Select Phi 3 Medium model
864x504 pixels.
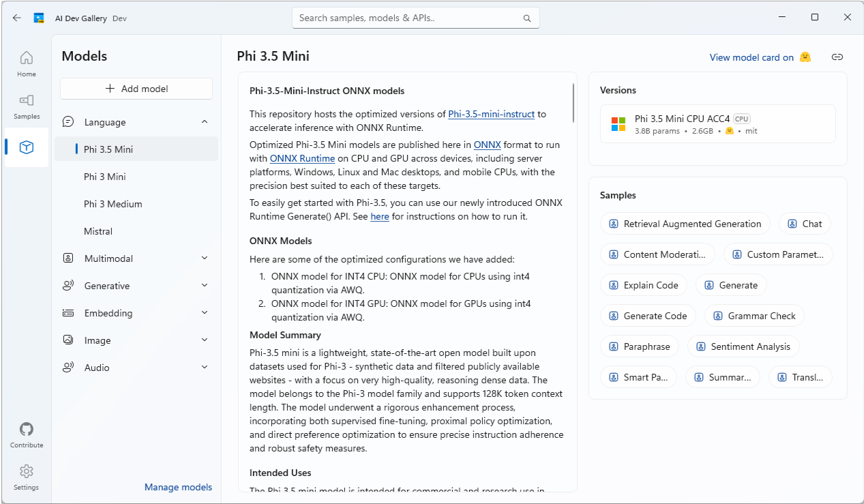(113, 204)
